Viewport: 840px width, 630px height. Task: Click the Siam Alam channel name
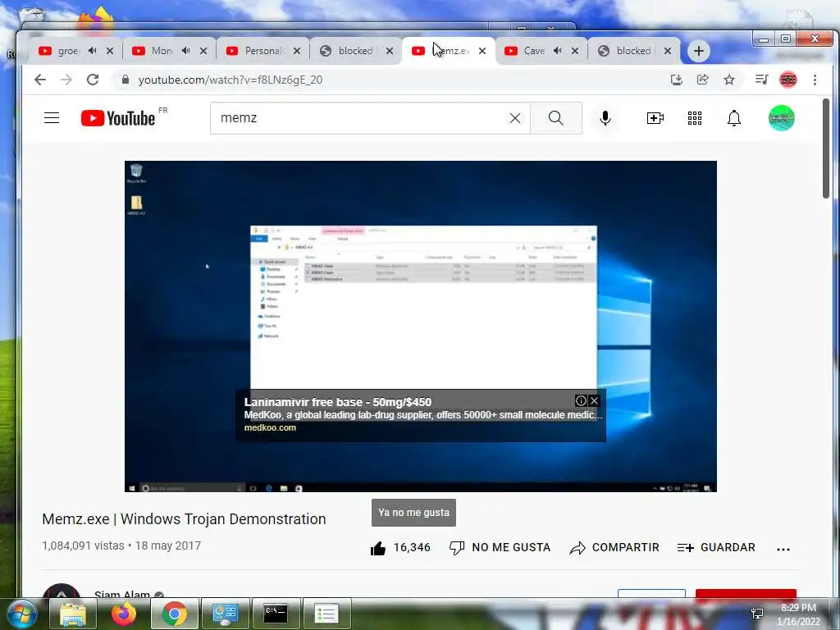[122, 594]
